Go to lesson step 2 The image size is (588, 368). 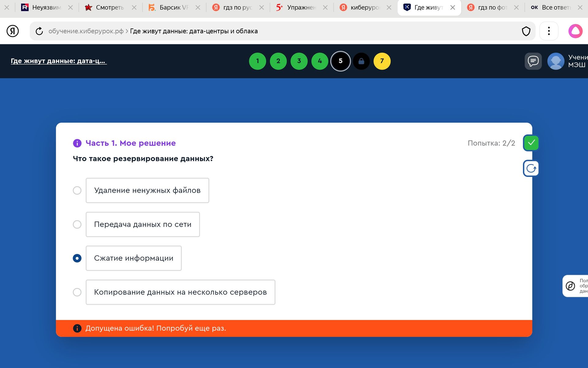click(278, 61)
